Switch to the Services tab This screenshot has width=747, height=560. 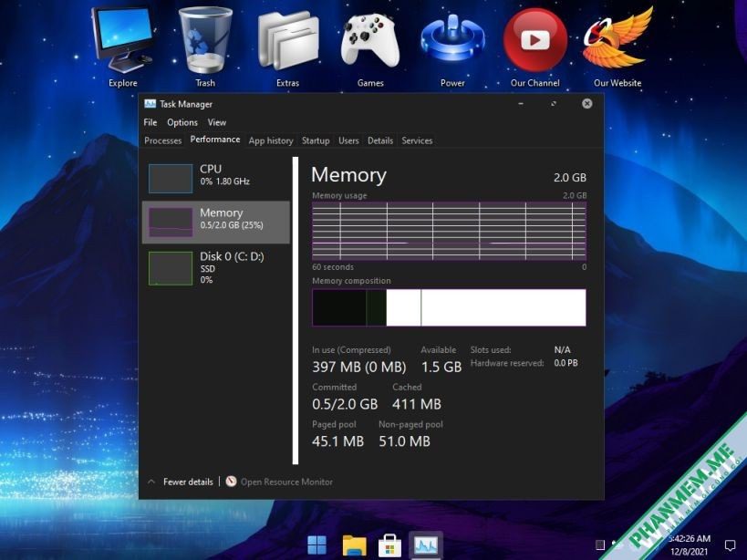coord(417,140)
